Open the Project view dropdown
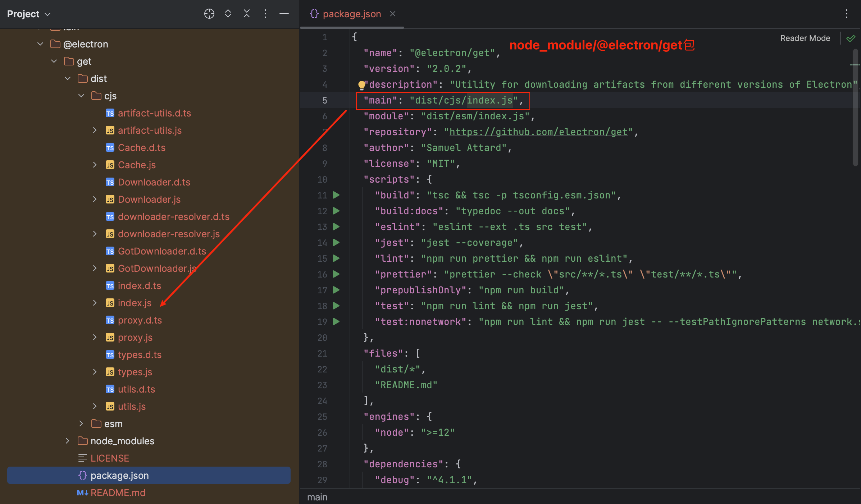The image size is (861, 504). click(x=29, y=14)
